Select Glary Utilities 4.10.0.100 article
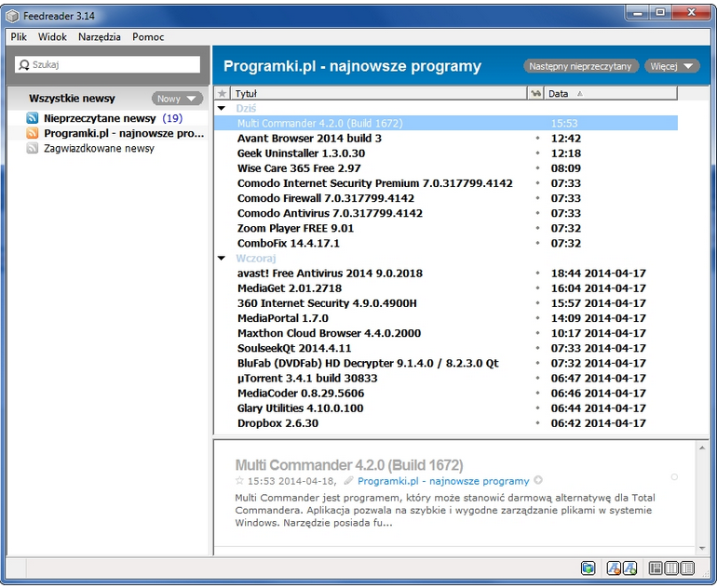The width and height of the screenshot is (717, 588). pos(300,408)
